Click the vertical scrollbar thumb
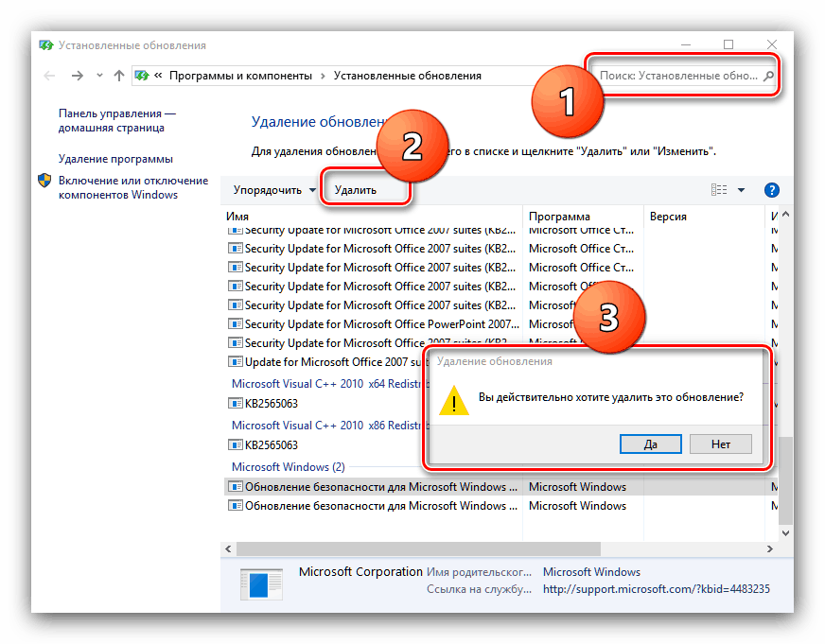 pyautogui.click(x=785, y=480)
